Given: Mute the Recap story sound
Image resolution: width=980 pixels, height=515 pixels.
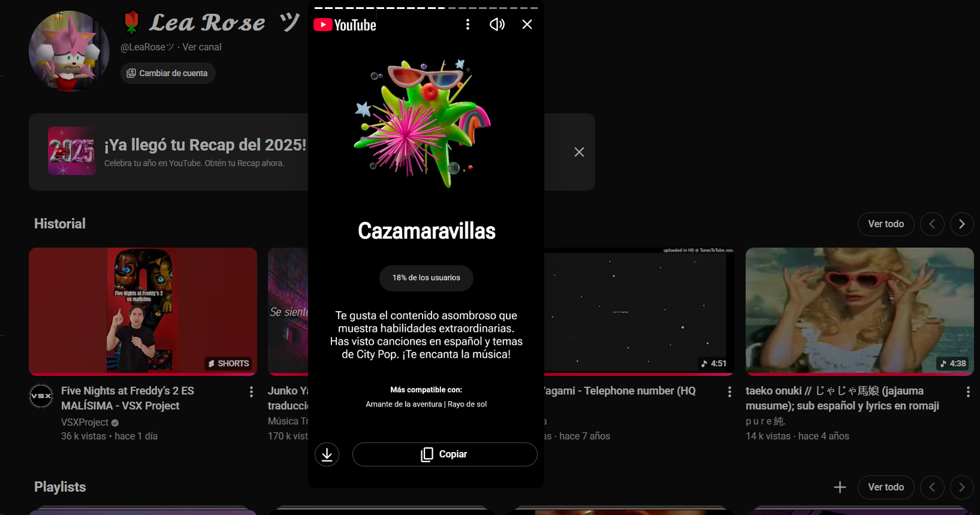Looking at the screenshot, I should 497,25.
